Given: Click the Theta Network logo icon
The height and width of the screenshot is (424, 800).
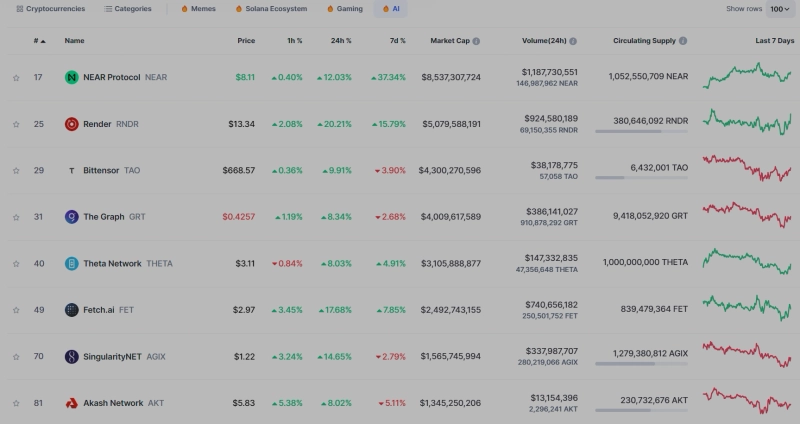Looking at the screenshot, I should tap(71, 264).
